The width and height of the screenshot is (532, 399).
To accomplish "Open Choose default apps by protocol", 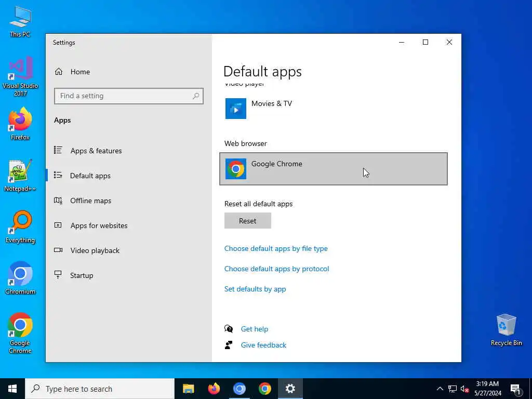I will click(276, 269).
